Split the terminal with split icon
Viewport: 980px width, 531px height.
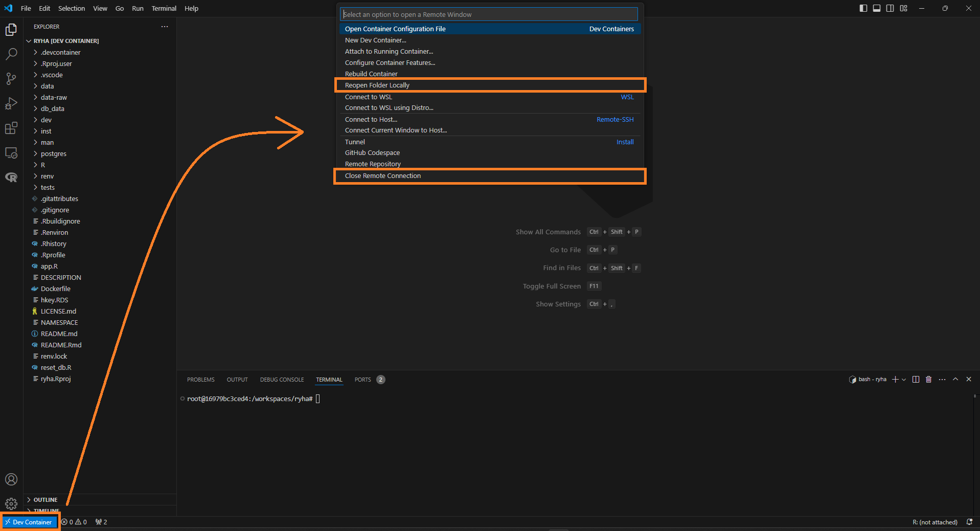coord(916,379)
